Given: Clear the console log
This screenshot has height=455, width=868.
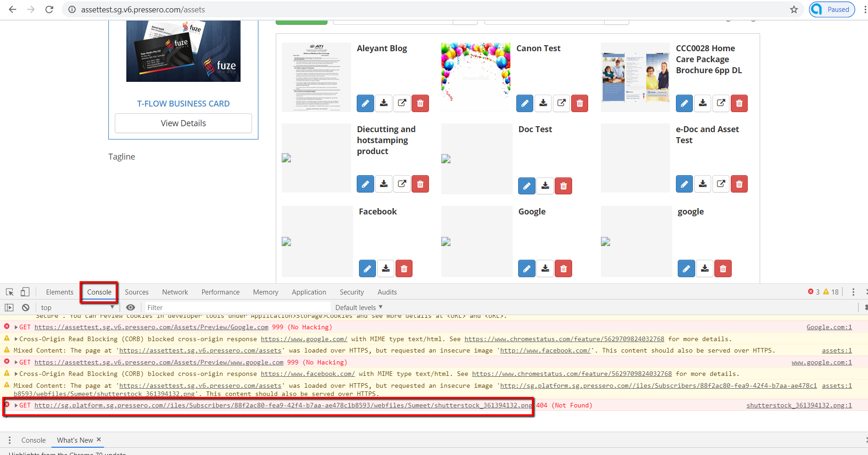Looking at the screenshot, I should 26,307.
